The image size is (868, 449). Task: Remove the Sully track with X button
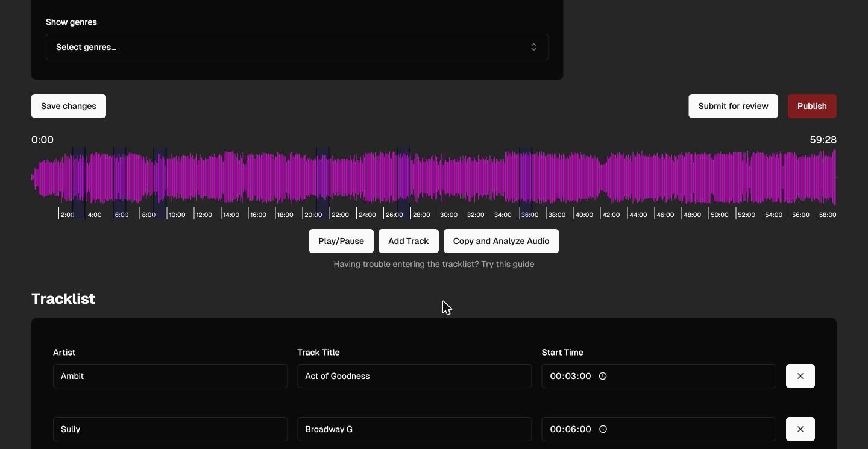pyautogui.click(x=800, y=429)
